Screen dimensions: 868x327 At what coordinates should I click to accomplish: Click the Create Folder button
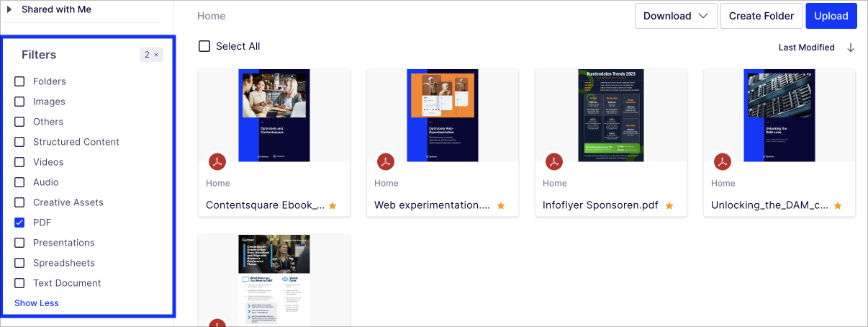coord(761,16)
